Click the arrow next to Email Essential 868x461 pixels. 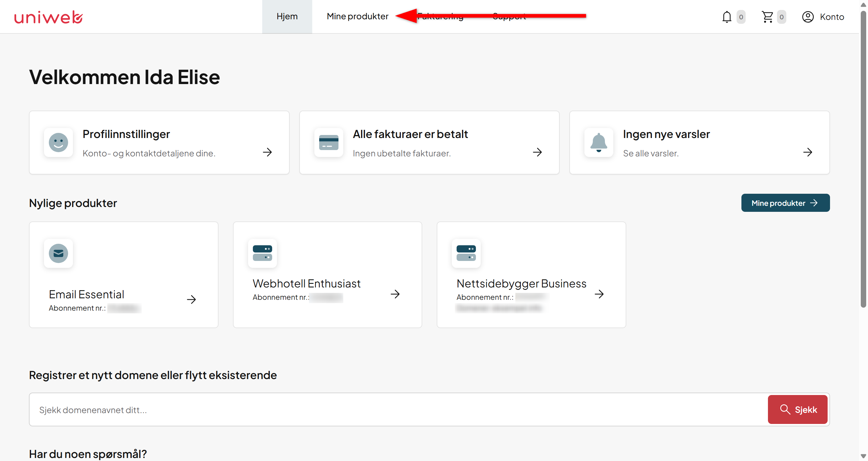click(x=191, y=299)
